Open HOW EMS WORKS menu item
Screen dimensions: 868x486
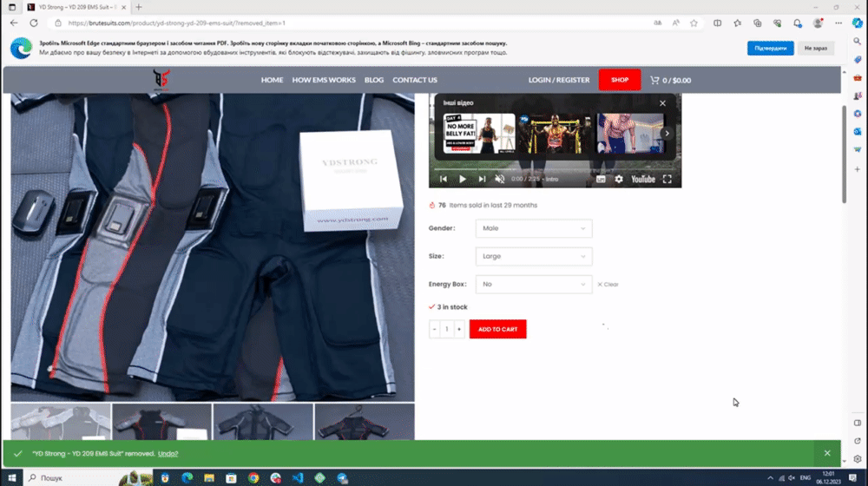[324, 80]
